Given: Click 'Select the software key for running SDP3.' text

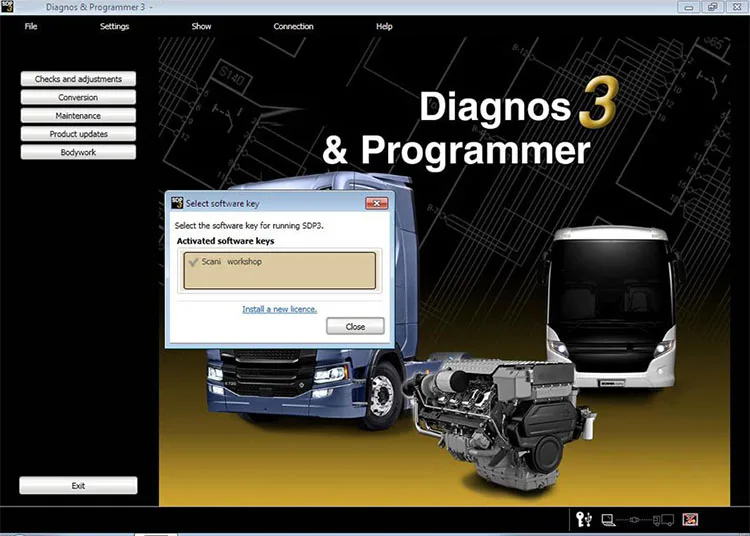Looking at the screenshot, I should coord(249,226).
